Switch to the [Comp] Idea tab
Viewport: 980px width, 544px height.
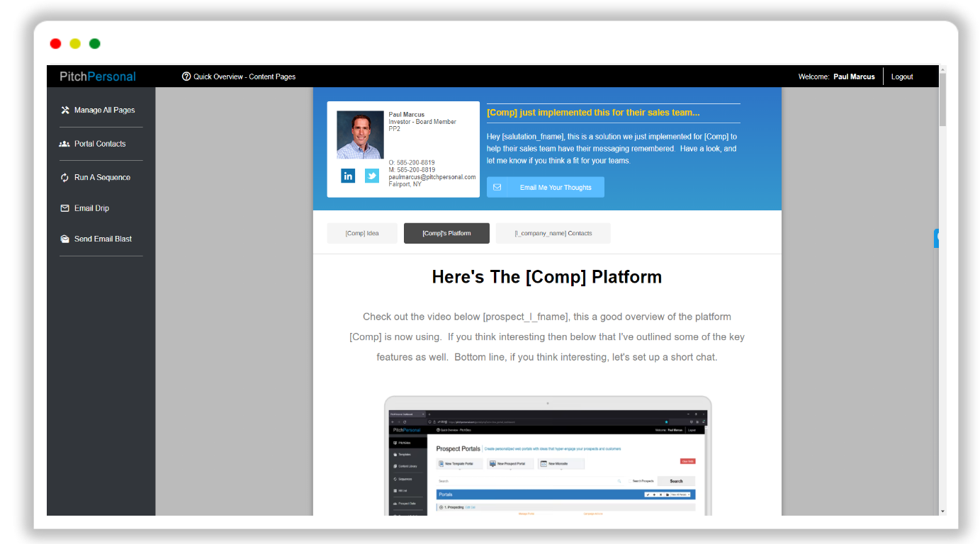[362, 233]
